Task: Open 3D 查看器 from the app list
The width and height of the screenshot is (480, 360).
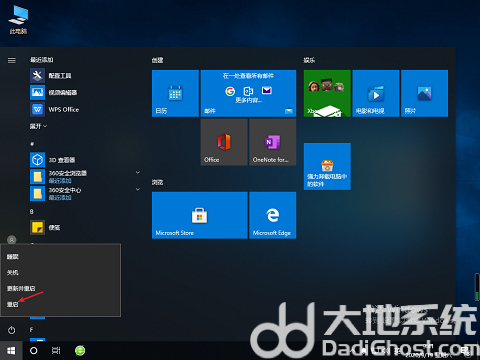Action: tap(85, 160)
